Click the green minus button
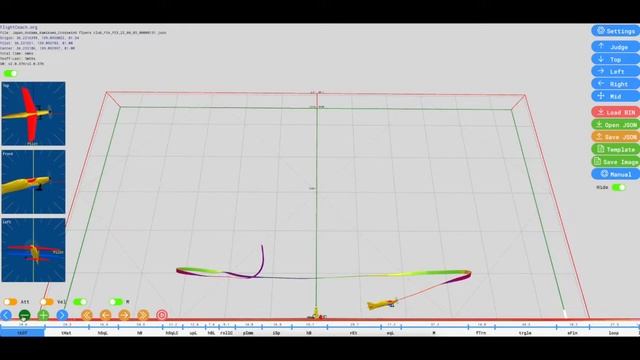 click(24, 315)
